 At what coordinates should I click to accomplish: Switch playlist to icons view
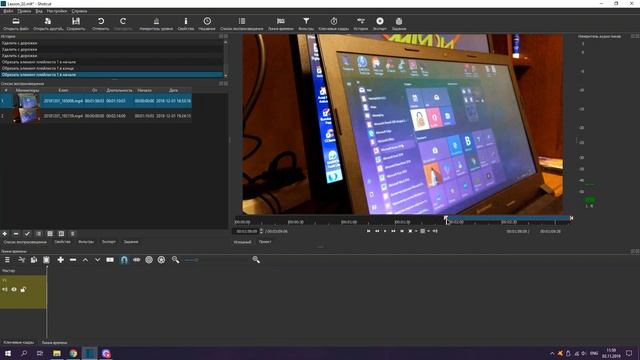[x=61, y=234]
